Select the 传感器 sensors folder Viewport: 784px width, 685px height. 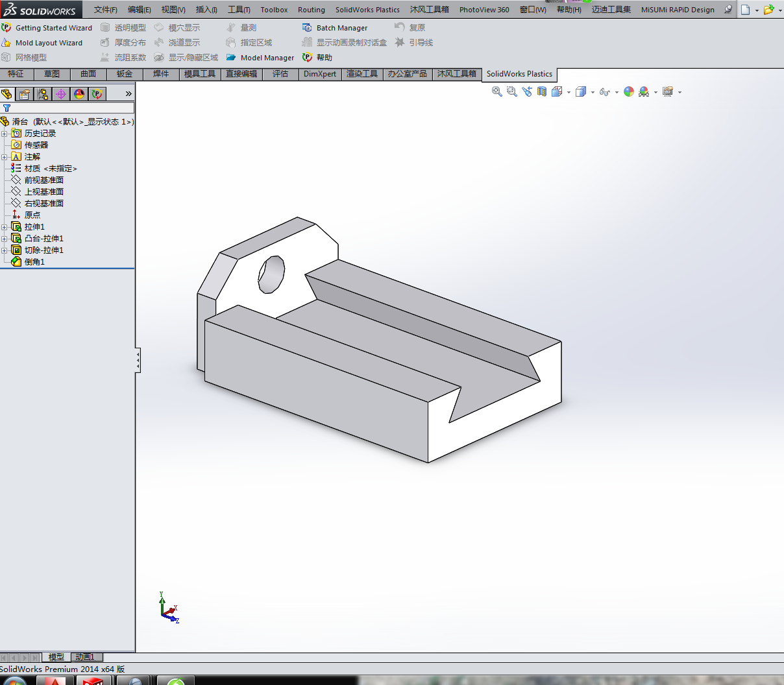(x=30, y=145)
